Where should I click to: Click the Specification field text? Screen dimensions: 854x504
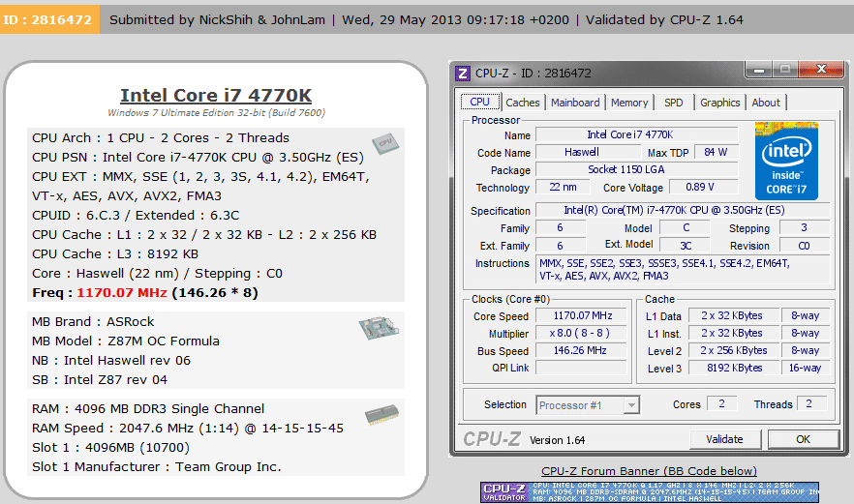[683, 210]
